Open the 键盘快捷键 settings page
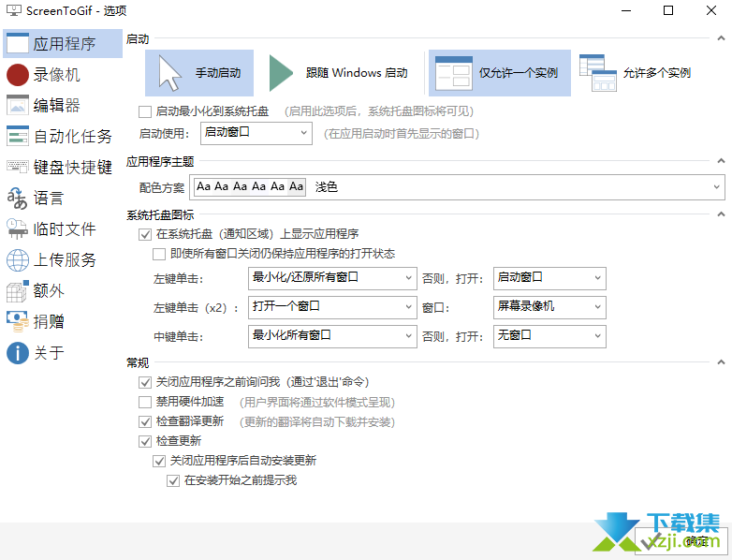Viewport: 732px width, 560px height. click(x=63, y=167)
